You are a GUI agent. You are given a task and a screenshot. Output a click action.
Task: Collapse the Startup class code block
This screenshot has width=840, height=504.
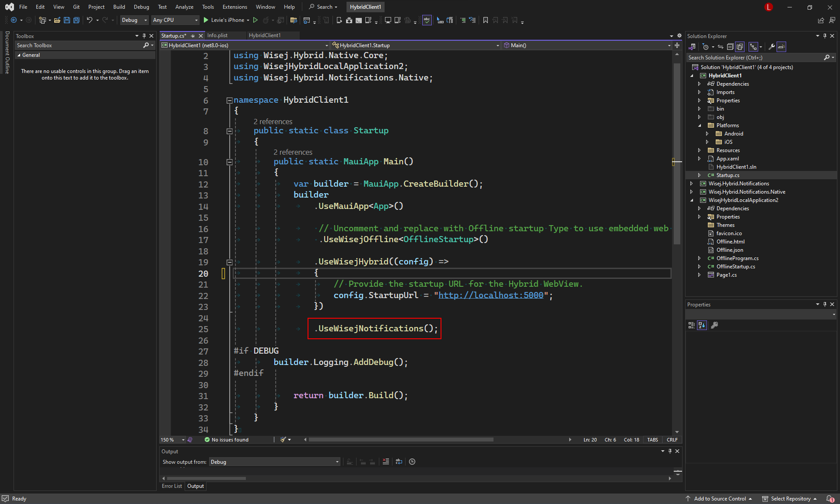click(229, 131)
